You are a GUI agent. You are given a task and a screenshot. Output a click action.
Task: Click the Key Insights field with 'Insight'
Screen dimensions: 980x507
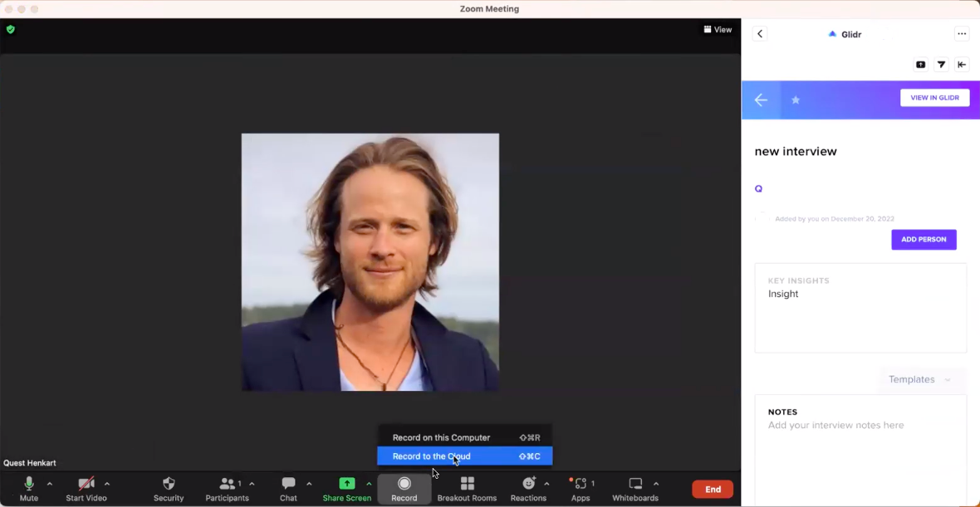pos(860,308)
